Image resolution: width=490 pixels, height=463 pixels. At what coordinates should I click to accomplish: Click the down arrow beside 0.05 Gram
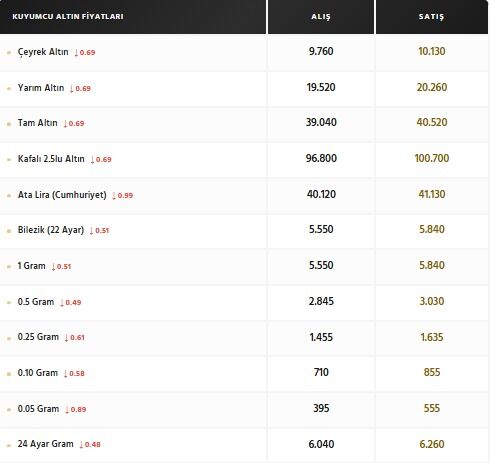[x=67, y=409]
